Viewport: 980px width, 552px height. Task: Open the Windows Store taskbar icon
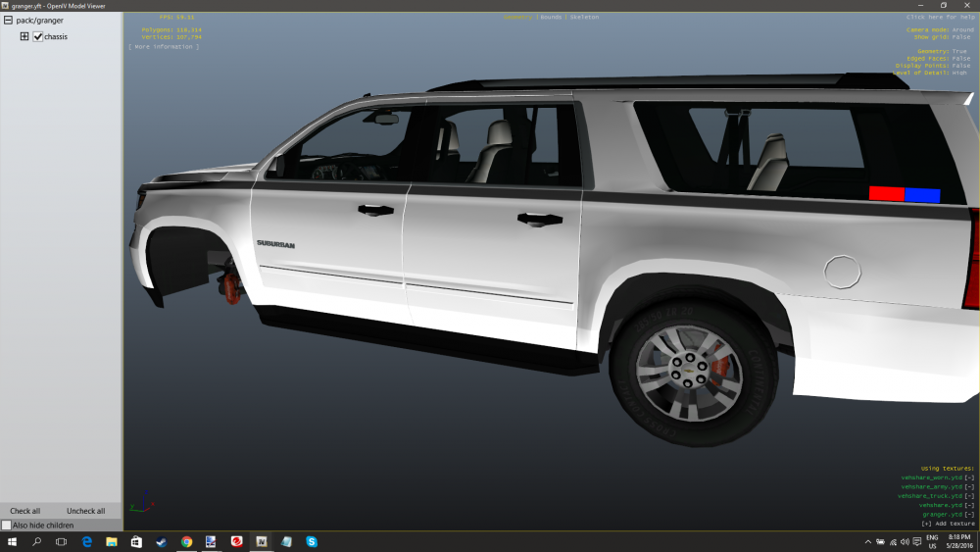pyautogui.click(x=136, y=542)
